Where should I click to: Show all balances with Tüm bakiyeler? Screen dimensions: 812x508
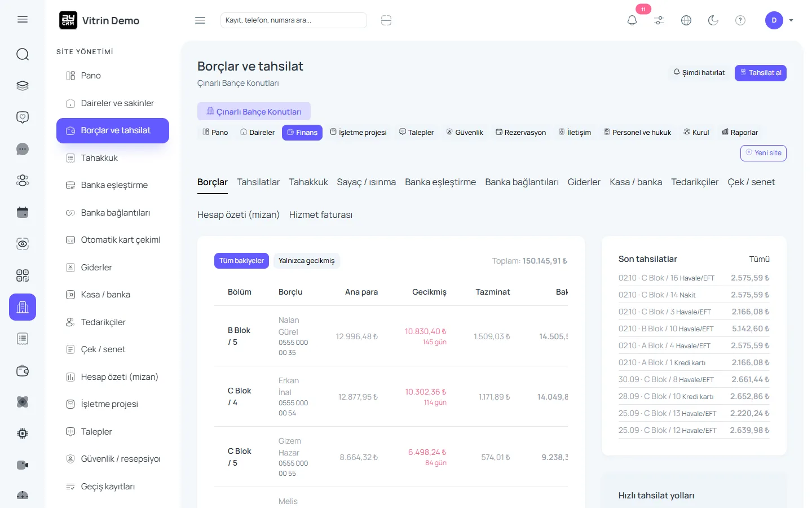click(241, 261)
